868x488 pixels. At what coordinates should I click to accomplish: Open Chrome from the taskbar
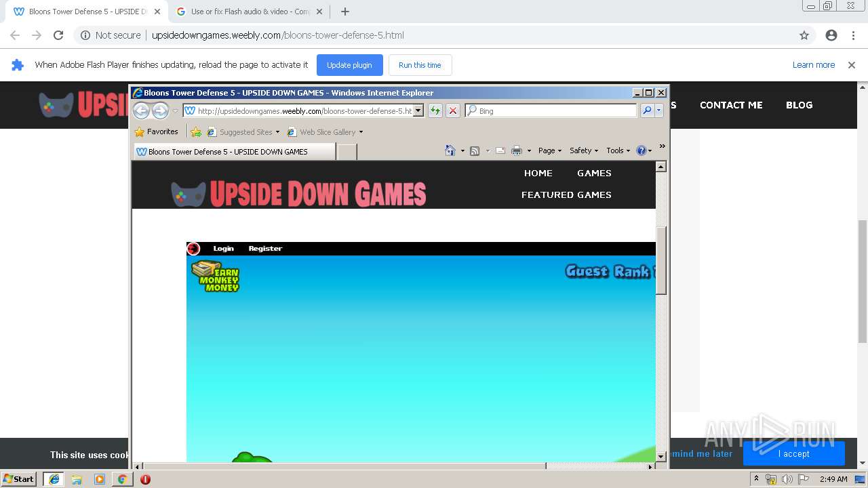click(x=122, y=479)
